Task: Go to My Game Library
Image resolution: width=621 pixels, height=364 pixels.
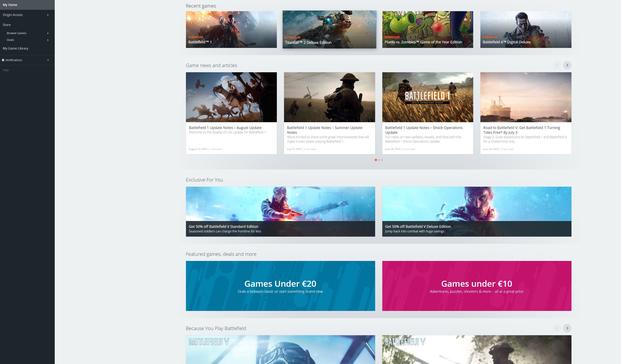Action: click(16, 48)
